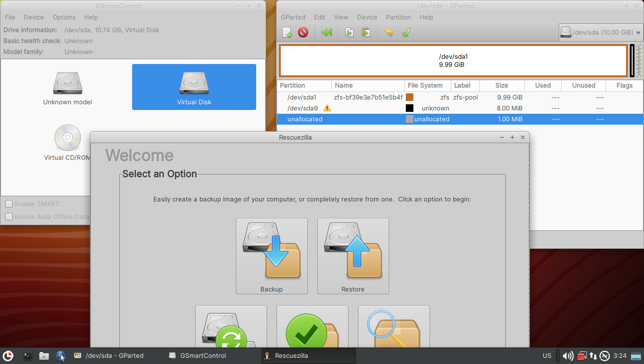Click the Backup button in Rescuezilla
Viewport: 644px width, 364px height.
tap(272, 256)
